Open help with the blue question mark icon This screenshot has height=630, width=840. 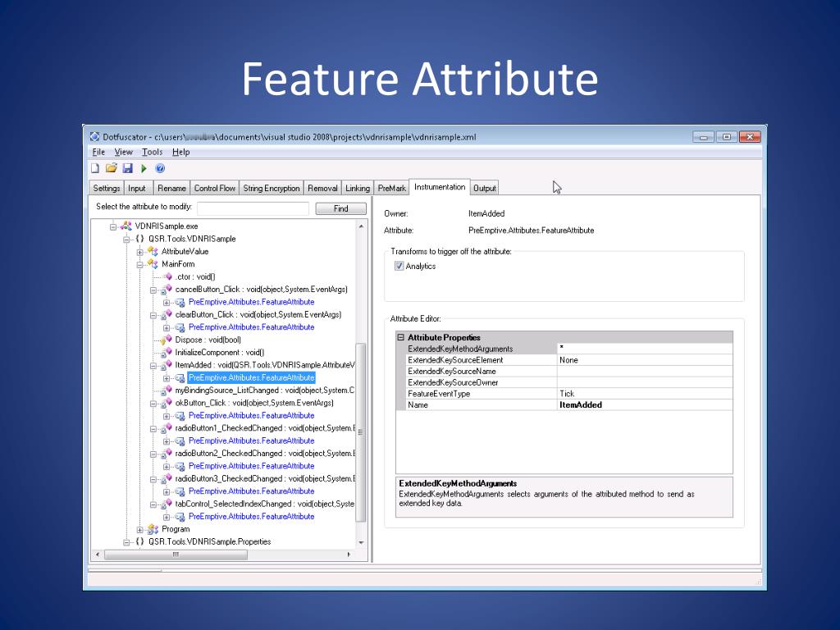[160, 168]
